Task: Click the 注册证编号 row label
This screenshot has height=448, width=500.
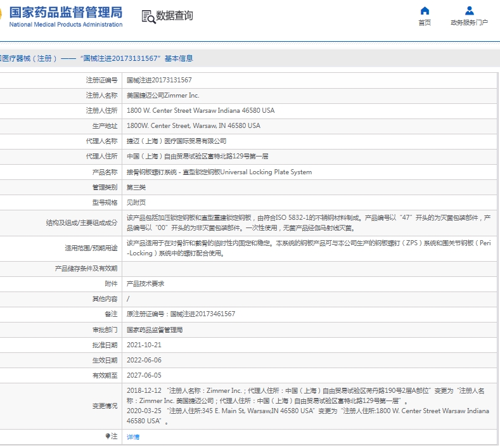Action: pos(102,80)
